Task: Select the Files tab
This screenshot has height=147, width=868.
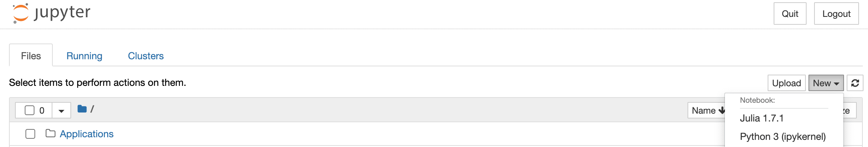Action: coord(31,56)
